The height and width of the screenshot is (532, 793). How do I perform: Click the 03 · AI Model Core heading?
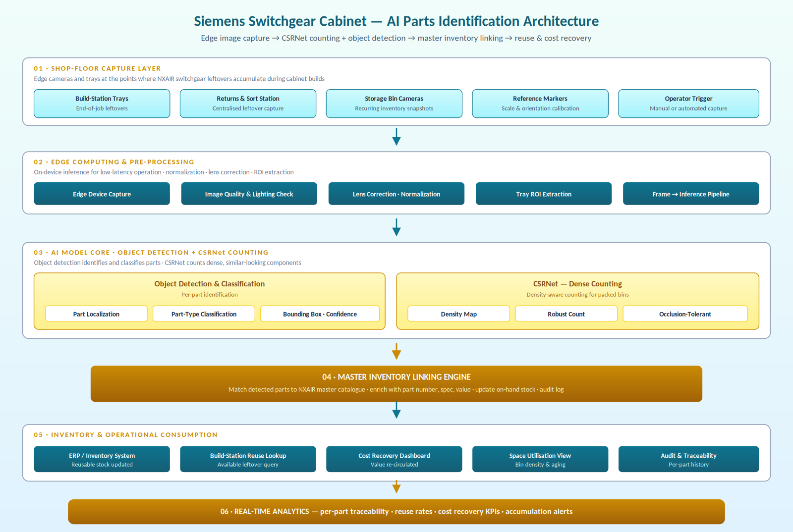pyautogui.click(x=151, y=253)
